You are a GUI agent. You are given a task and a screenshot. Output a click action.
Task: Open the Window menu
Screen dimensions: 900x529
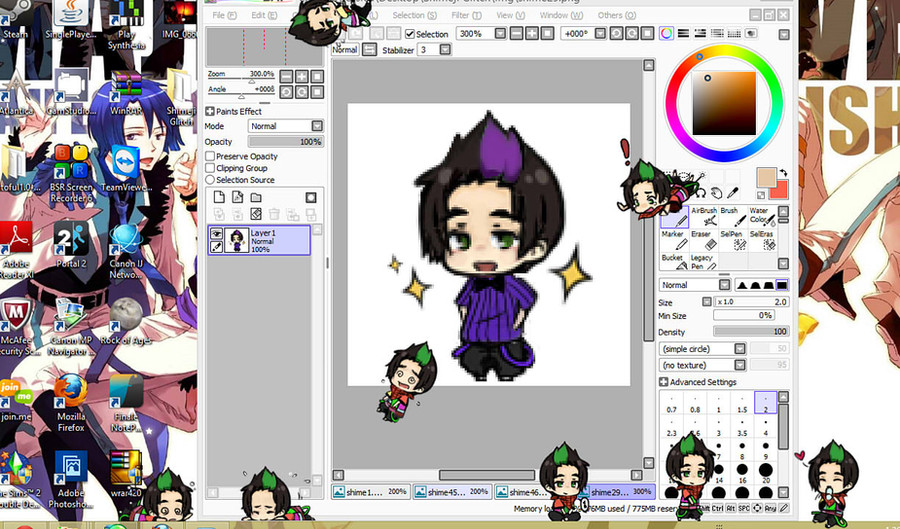[561, 15]
